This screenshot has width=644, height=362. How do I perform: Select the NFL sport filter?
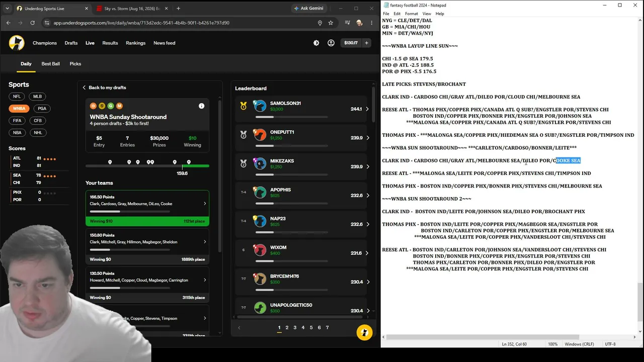(17, 97)
